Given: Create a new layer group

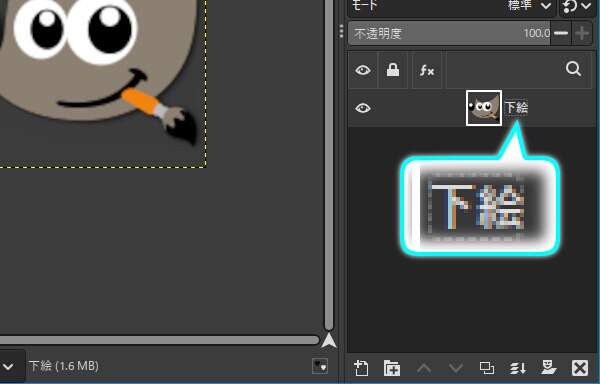Looking at the screenshot, I should pos(392,368).
